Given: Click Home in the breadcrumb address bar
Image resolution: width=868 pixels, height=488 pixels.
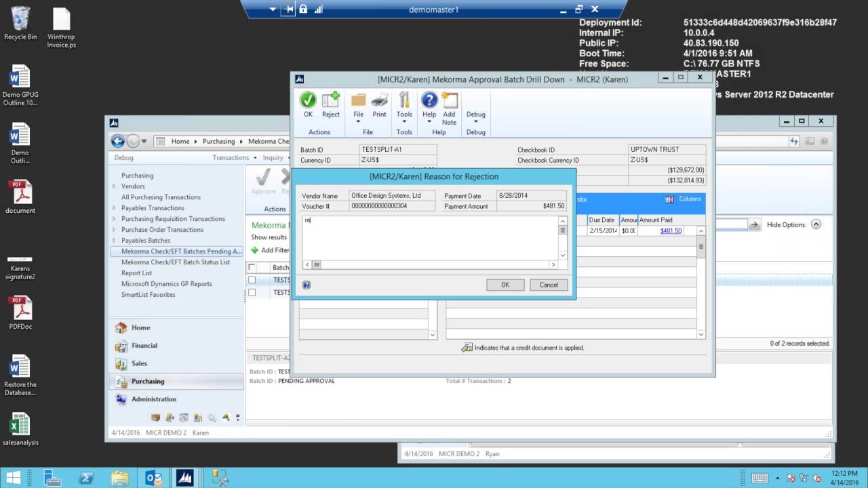Looking at the screenshot, I should [x=180, y=142].
